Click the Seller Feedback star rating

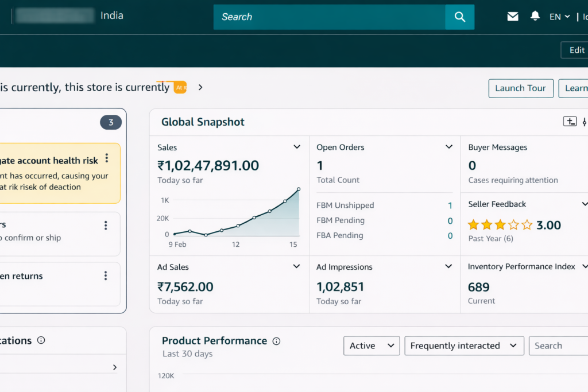click(x=500, y=225)
